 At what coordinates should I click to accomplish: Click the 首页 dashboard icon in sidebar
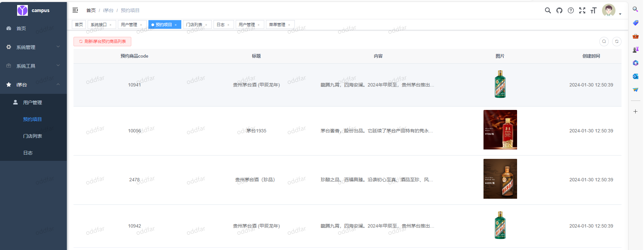pos(9,28)
